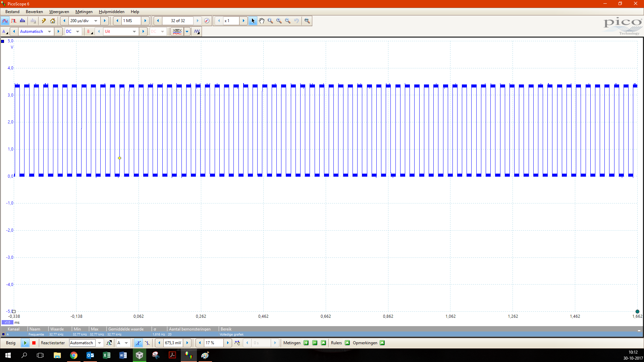
Task: Open Excel from the taskbar
Action: pos(107,355)
